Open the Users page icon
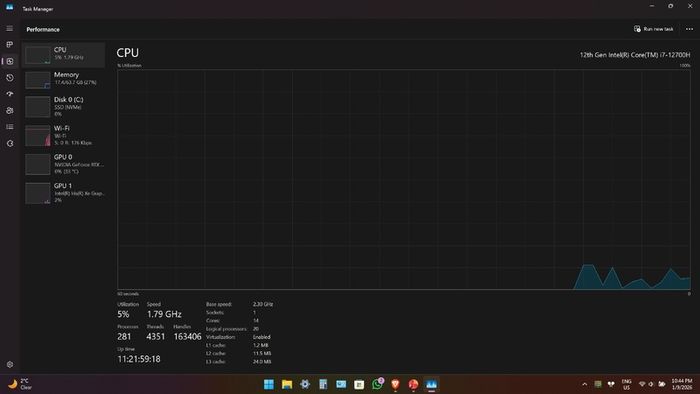Screen dimensions: 700x394 click(x=9, y=111)
